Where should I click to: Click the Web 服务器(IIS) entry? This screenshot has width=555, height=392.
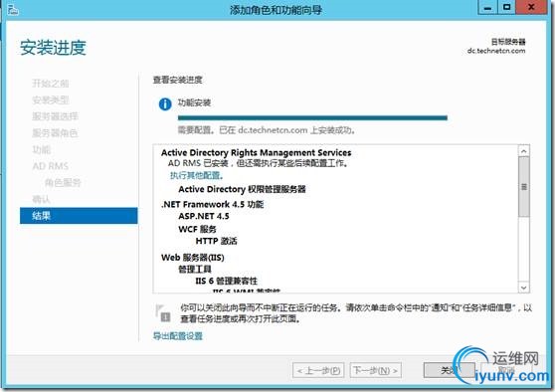tap(193, 258)
